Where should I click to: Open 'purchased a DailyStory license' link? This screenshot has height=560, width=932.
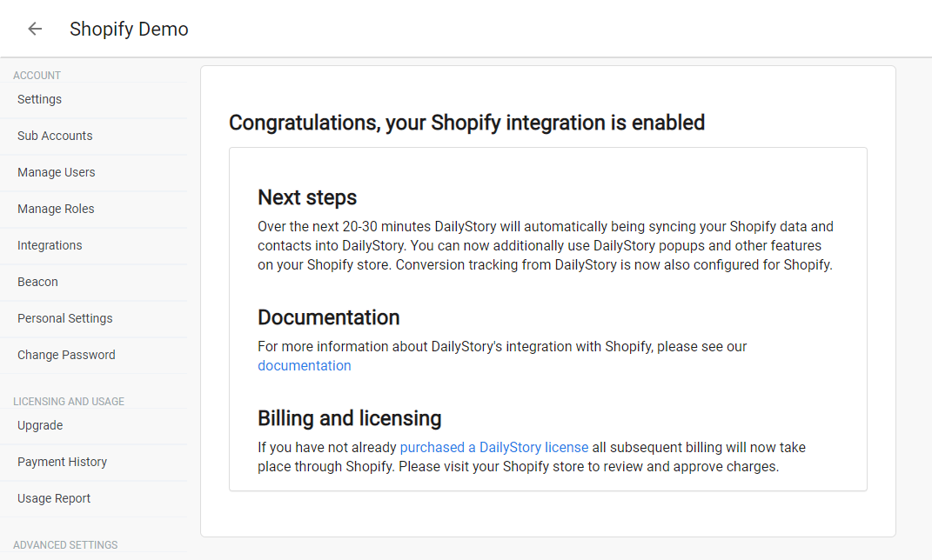point(494,447)
